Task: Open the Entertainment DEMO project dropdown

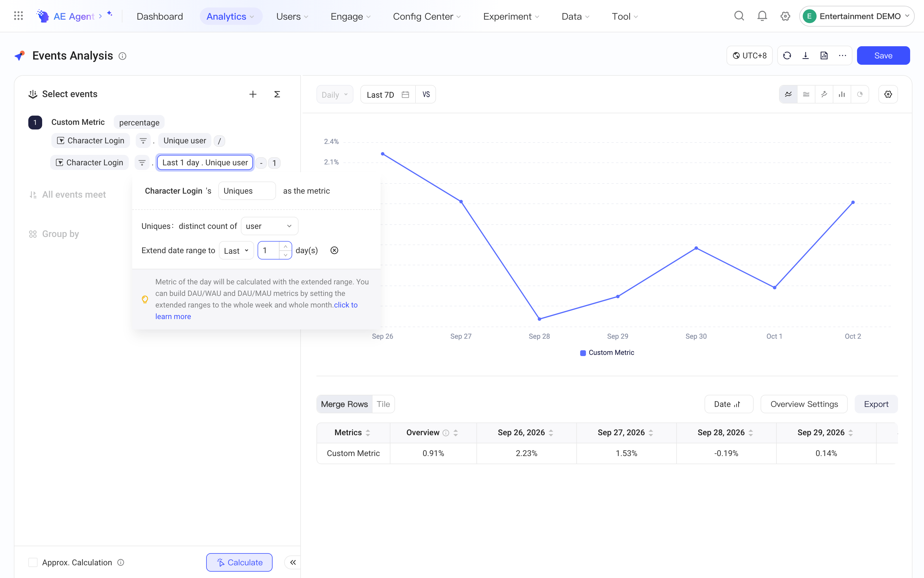Action: [x=856, y=16]
